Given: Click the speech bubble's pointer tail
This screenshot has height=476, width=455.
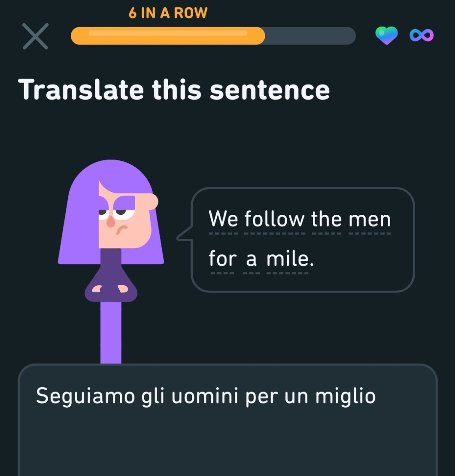Looking at the screenshot, I should [x=185, y=235].
